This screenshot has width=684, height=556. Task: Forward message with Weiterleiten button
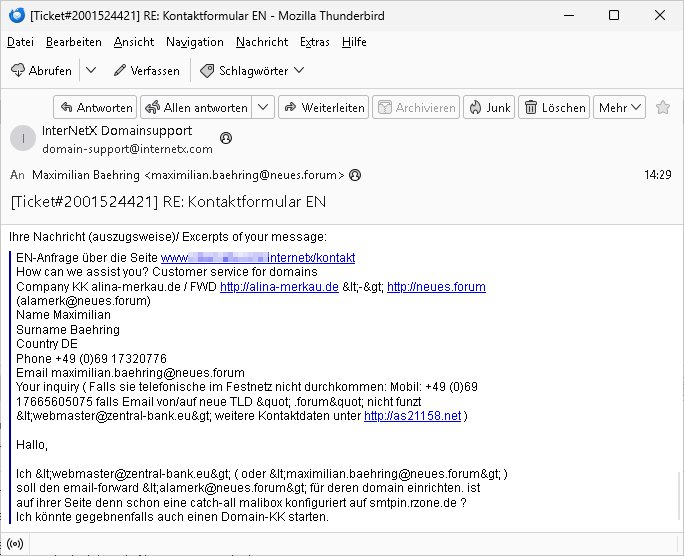tap(323, 108)
